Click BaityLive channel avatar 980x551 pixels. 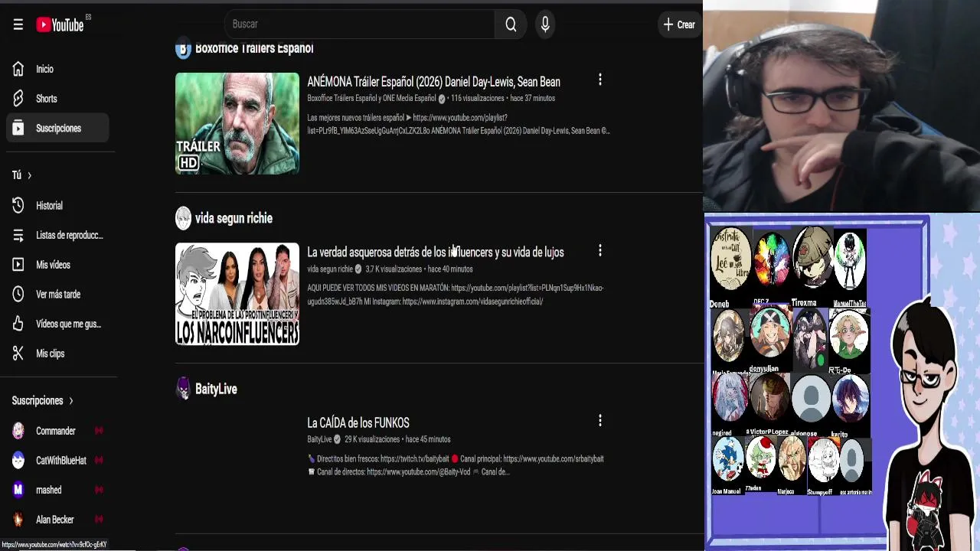[x=183, y=389]
